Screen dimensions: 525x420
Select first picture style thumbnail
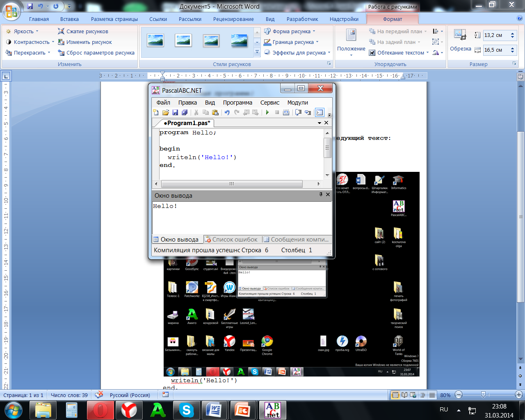point(155,41)
